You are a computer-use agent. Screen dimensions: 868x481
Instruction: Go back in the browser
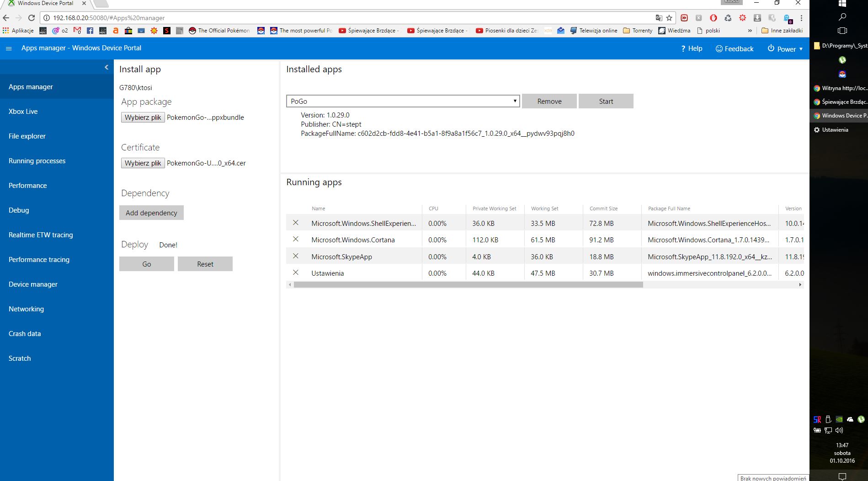6,18
